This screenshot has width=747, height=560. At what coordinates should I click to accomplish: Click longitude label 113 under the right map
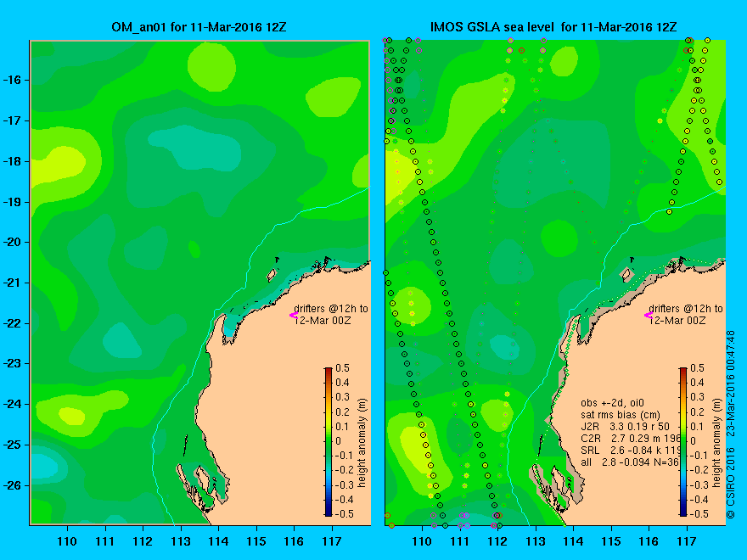(536, 541)
